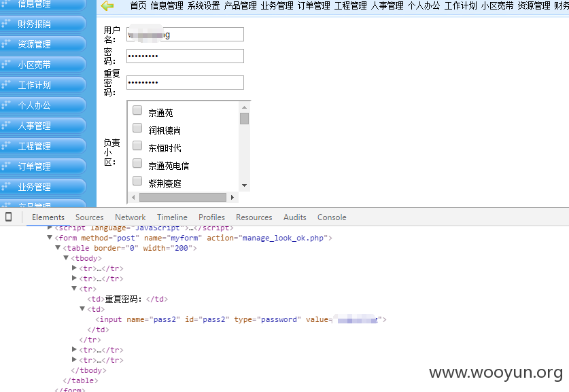Expand the last collapsed tr node
This screenshot has height=392, width=569.
74,359
